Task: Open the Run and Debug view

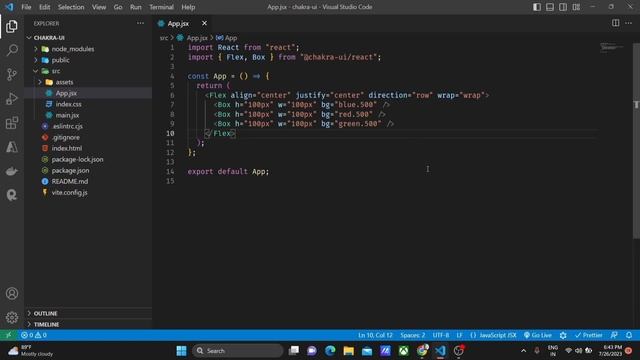Action: 12,98
